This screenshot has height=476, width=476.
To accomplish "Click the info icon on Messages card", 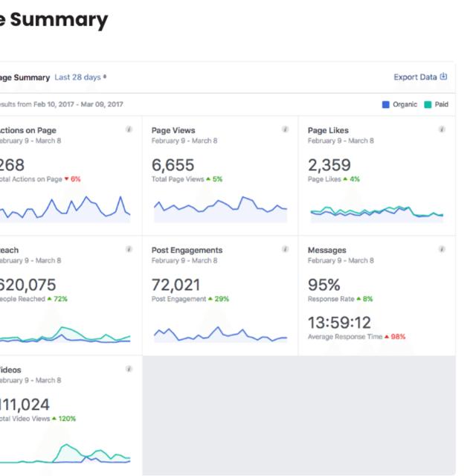I will point(442,250).
